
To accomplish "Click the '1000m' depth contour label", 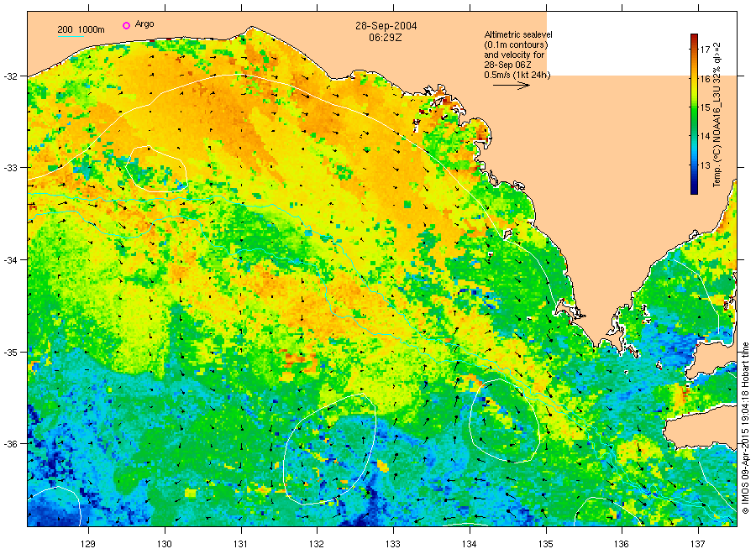I will [x=91, y=29].
